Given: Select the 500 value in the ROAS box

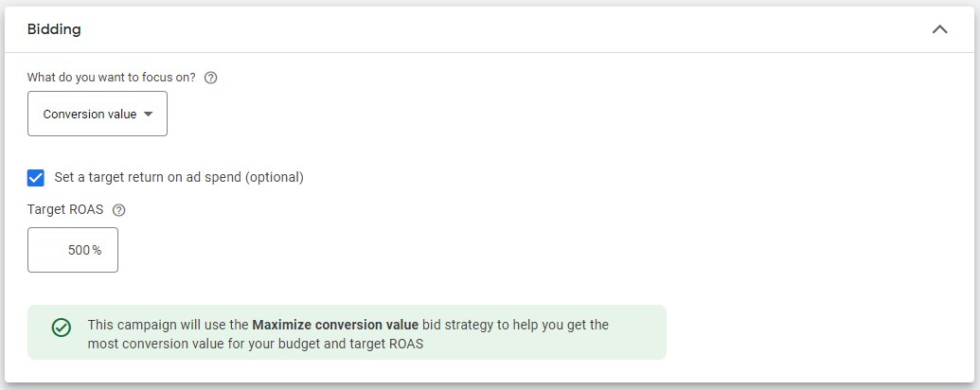Looking at the screenshot, I should pos(79,250).
